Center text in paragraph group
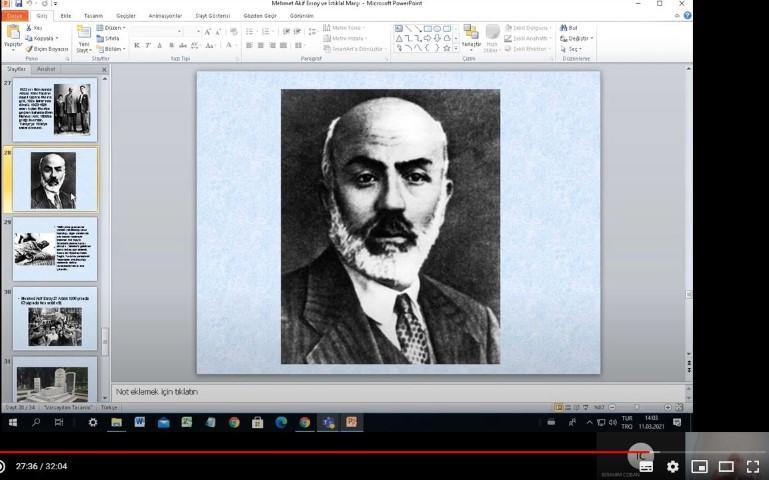The height and width of the screenshot is (480, 769). 260,45
